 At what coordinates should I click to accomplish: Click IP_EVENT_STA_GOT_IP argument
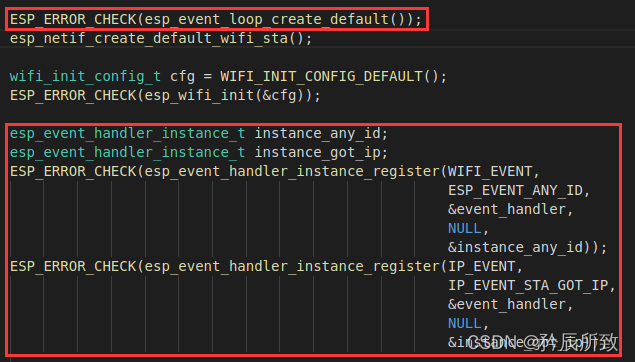click(528, 285)
